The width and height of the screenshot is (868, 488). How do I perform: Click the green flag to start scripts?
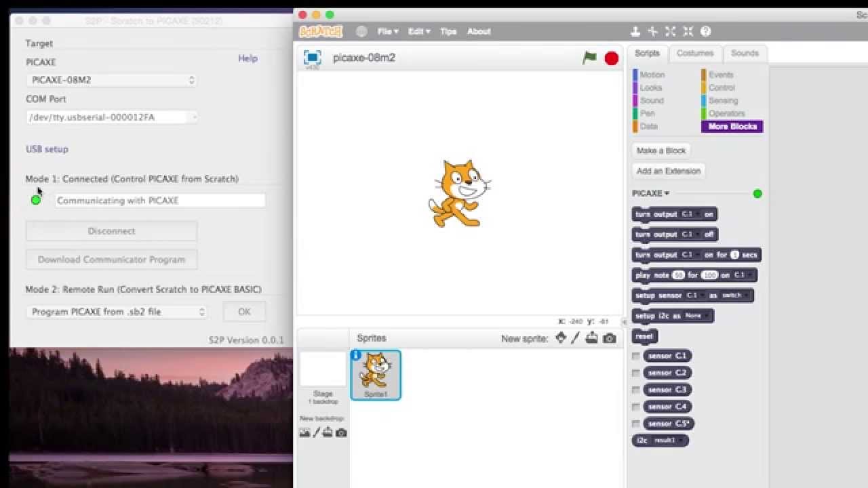point(590,58)
